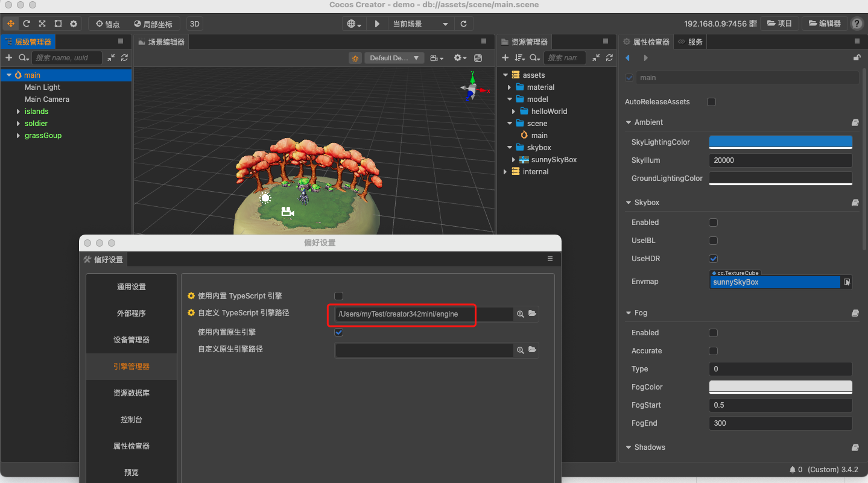This screenshot has width=868, height=483.
Task: Open the FogColor color swatch
Action: coord(781,387)
